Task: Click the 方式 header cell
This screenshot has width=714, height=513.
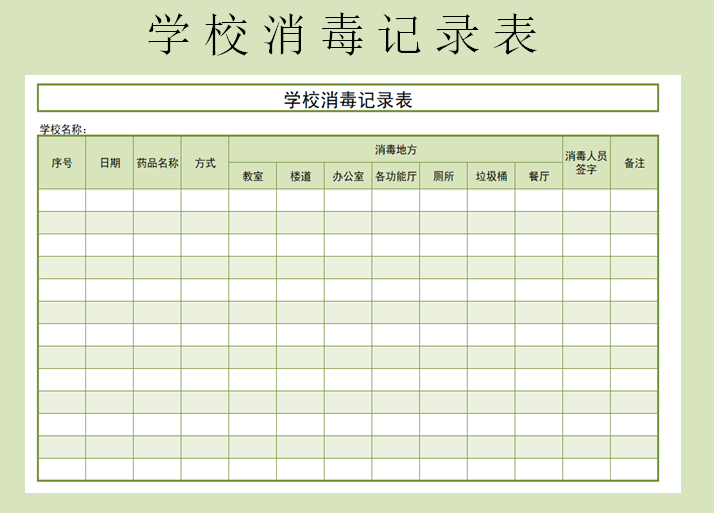Action: coord(205,163)
